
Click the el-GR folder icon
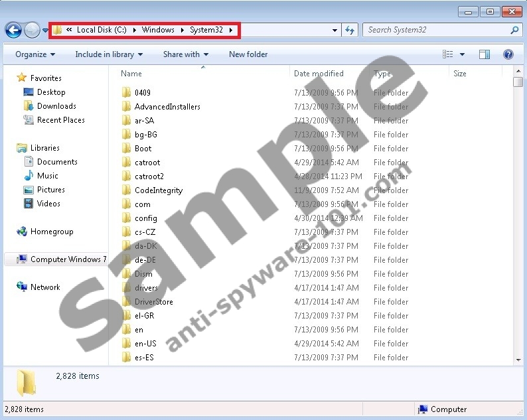tap(126, 316)
